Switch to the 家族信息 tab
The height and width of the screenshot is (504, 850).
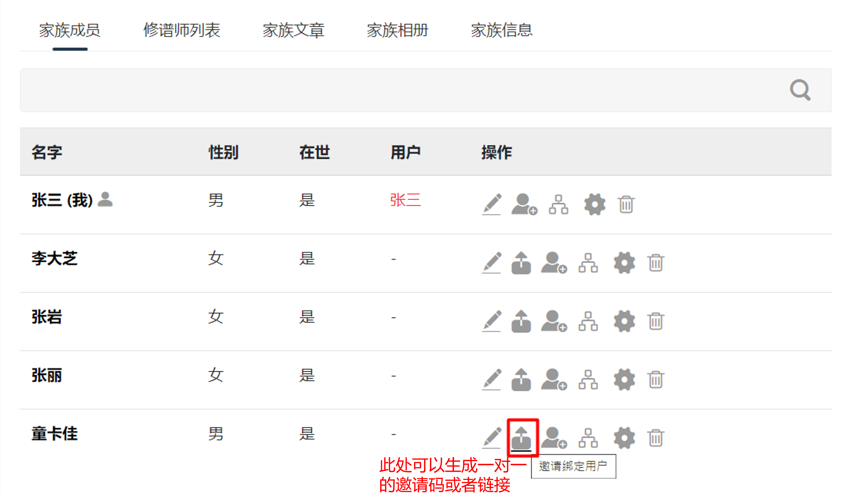tap(502, 31)
